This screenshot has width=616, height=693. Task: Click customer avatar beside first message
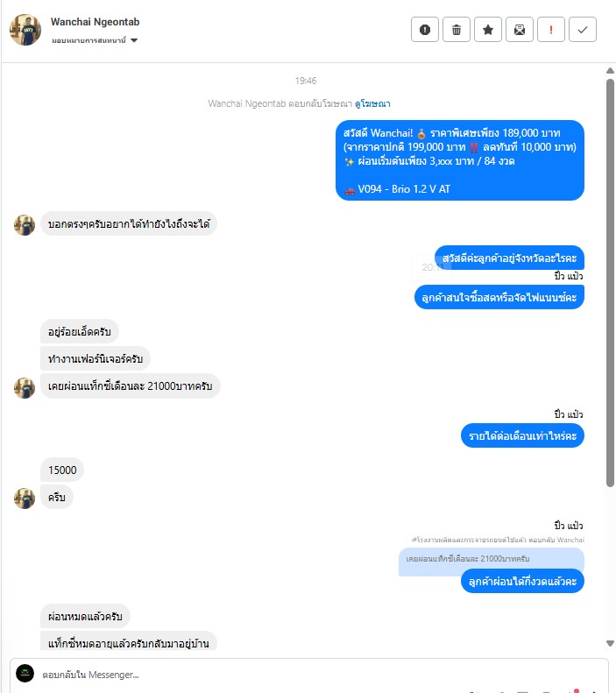[25, 225]
